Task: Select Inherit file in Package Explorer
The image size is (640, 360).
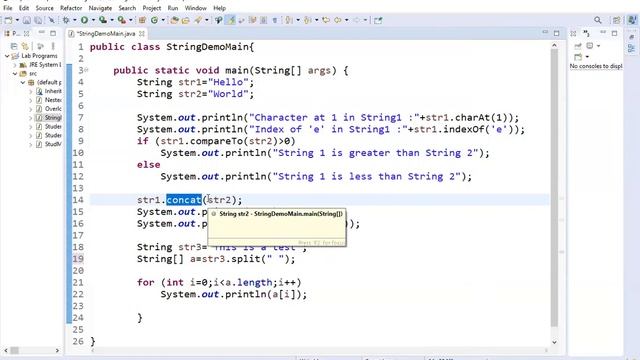Action: pyautogui.click(x=49, y=91)
